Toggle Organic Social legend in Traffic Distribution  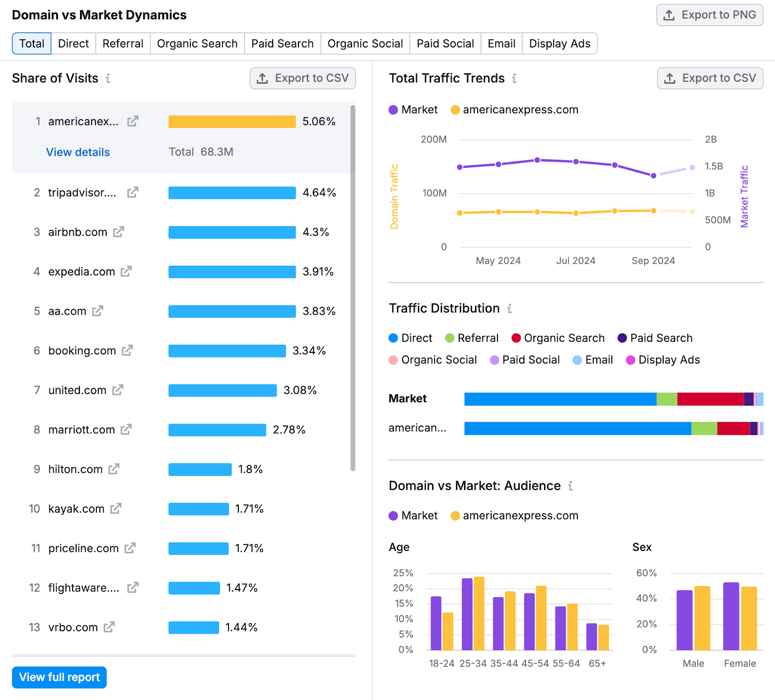433,360
